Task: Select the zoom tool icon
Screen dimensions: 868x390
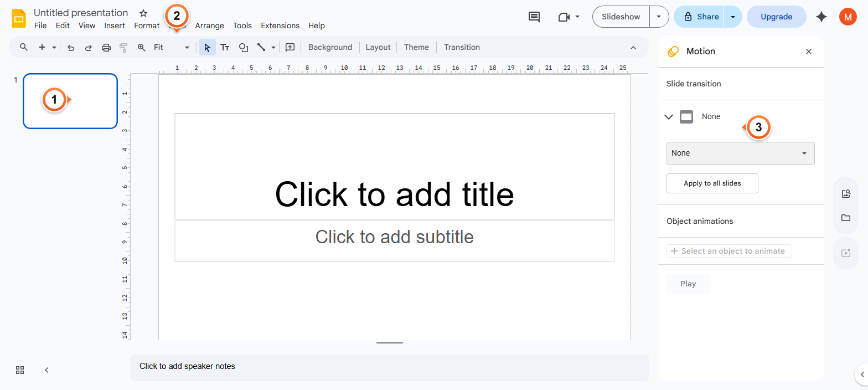Action: pos(142,48)
